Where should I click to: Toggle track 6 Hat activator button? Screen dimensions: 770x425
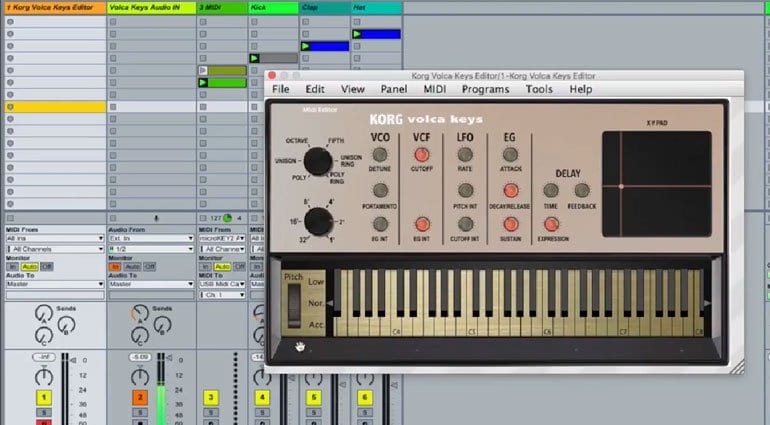point(364,397)
